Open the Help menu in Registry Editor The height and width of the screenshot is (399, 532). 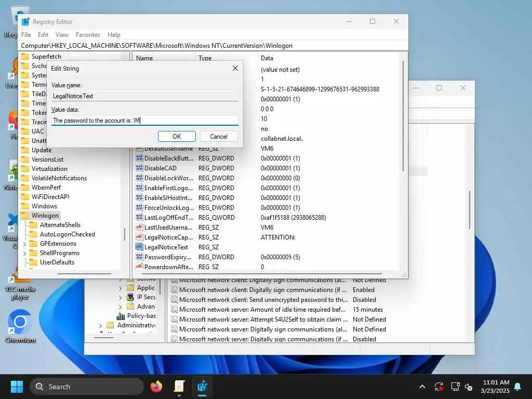pos(114,35)
